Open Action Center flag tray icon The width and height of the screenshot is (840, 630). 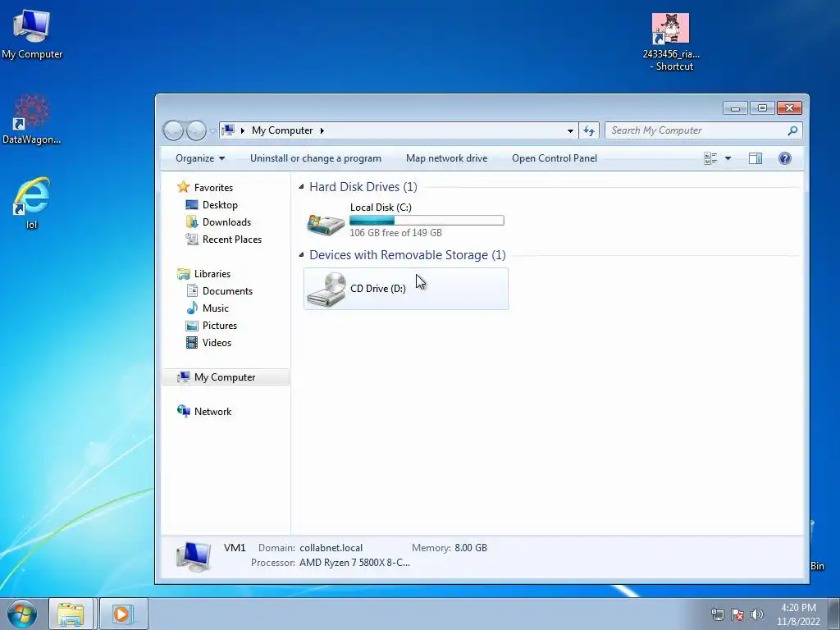tap(737, 614)
